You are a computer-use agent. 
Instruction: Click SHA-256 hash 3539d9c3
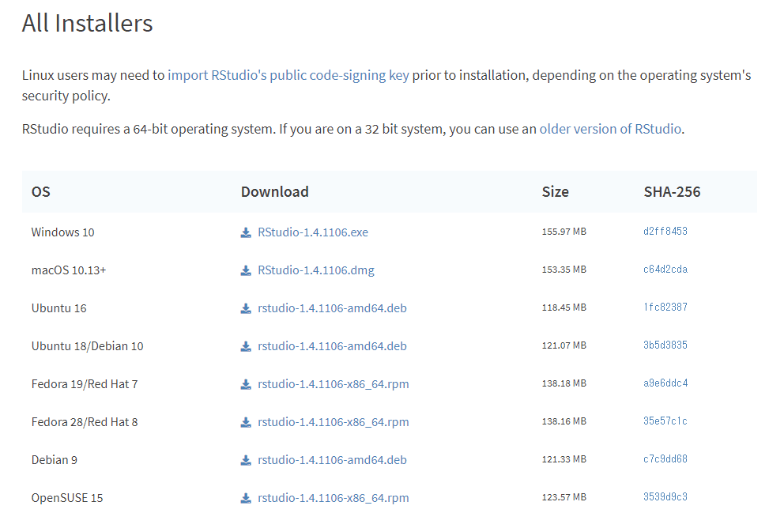(x=665, y=496)
